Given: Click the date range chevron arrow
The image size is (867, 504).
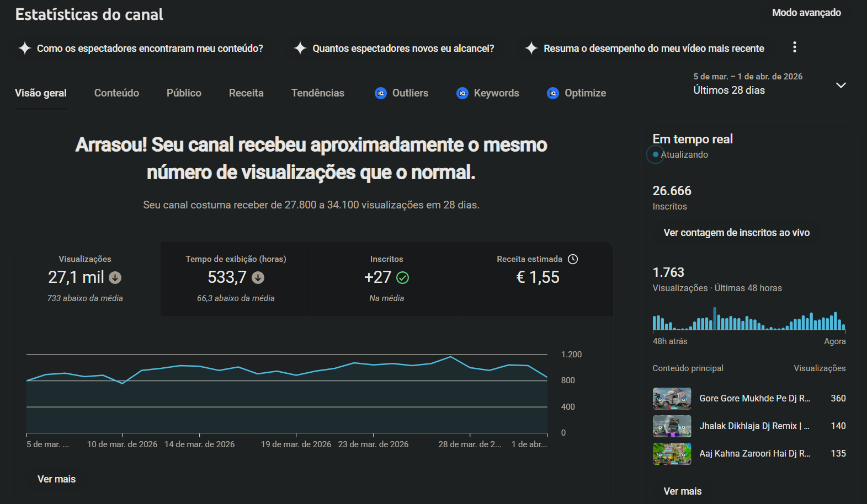Looking at the screenshot, I should point(841,85).
